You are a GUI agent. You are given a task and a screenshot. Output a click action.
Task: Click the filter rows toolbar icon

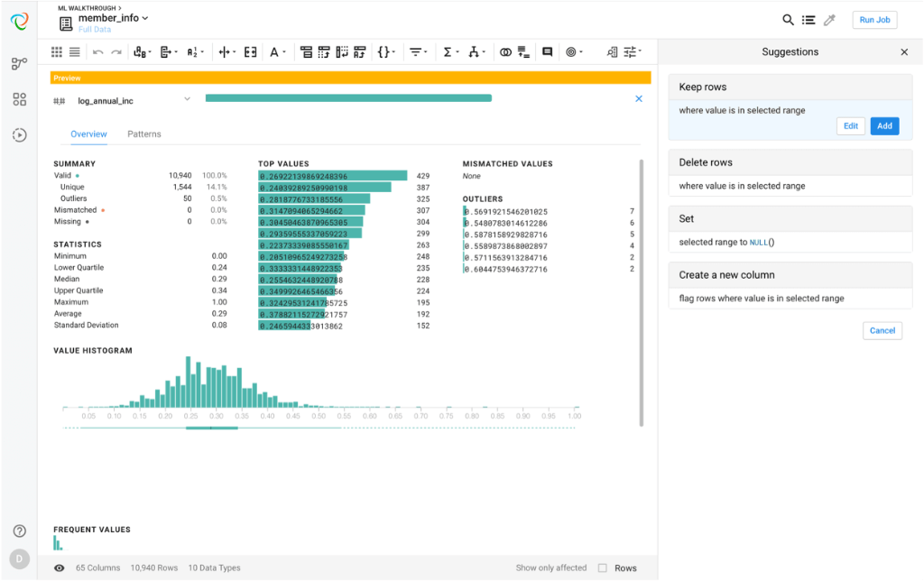coord(415,52)
